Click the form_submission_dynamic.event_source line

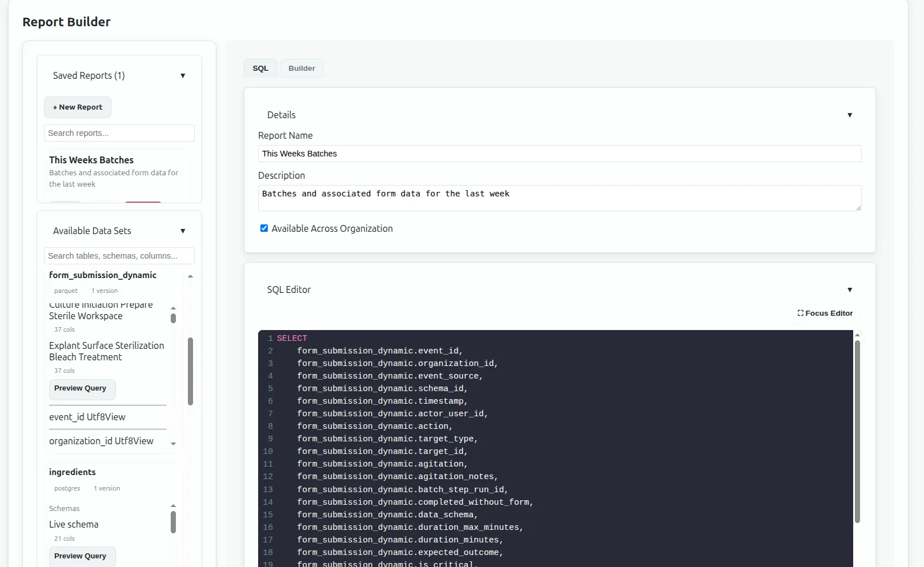tap(390, 376)
